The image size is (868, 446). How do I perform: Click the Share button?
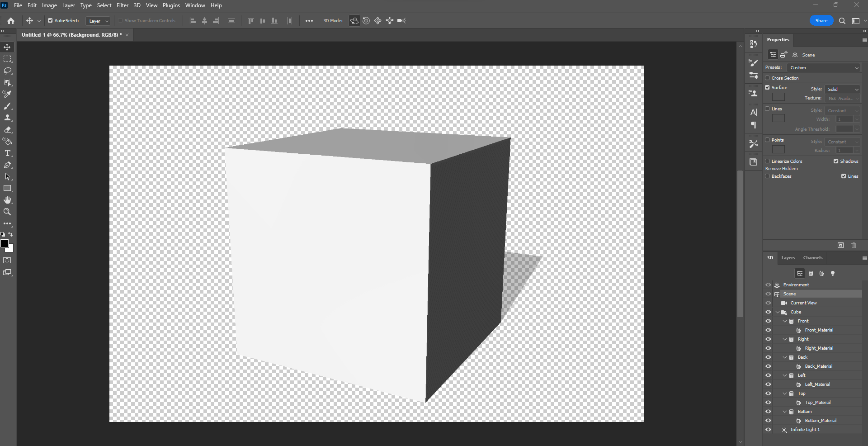pyautogui.click(x=821, y=20)
